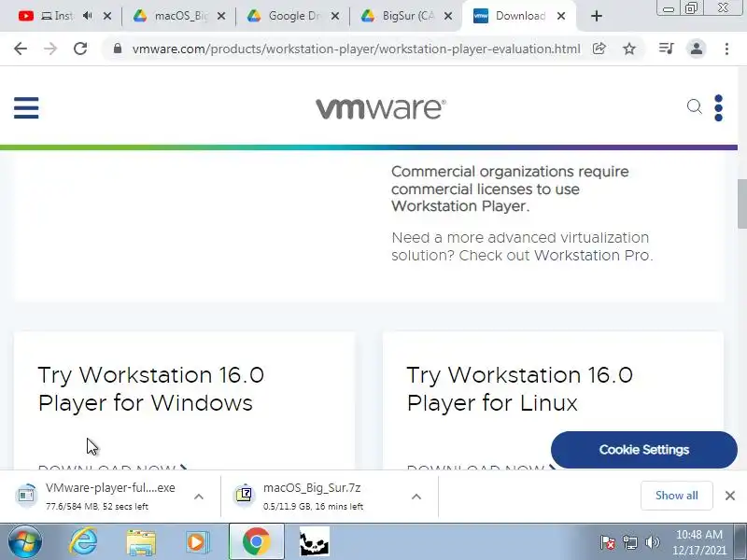The image size is (747, 560).
Task: Go forward to the next page
Action: coord(50,49)
